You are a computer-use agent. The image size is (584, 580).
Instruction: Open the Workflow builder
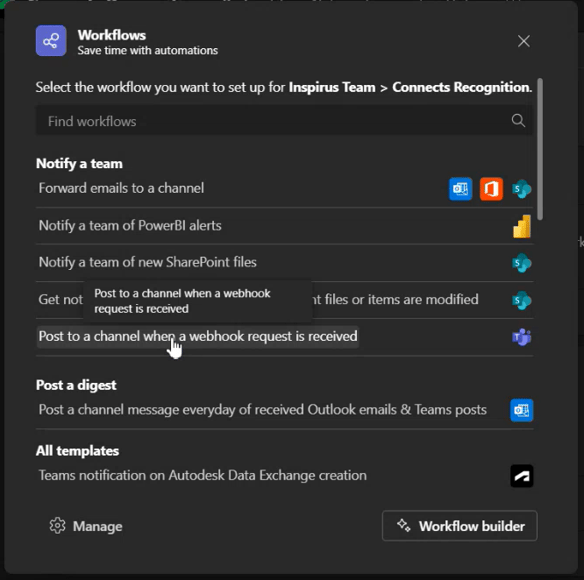tap(459, 526)
